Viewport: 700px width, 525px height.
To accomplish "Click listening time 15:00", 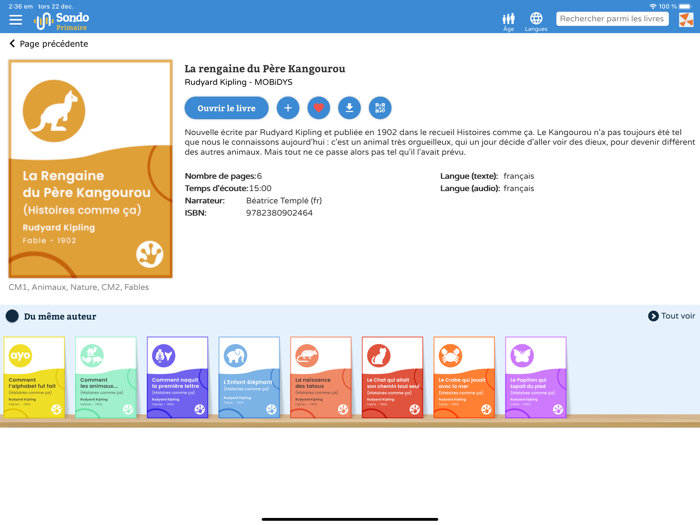I will pos(260,188).
